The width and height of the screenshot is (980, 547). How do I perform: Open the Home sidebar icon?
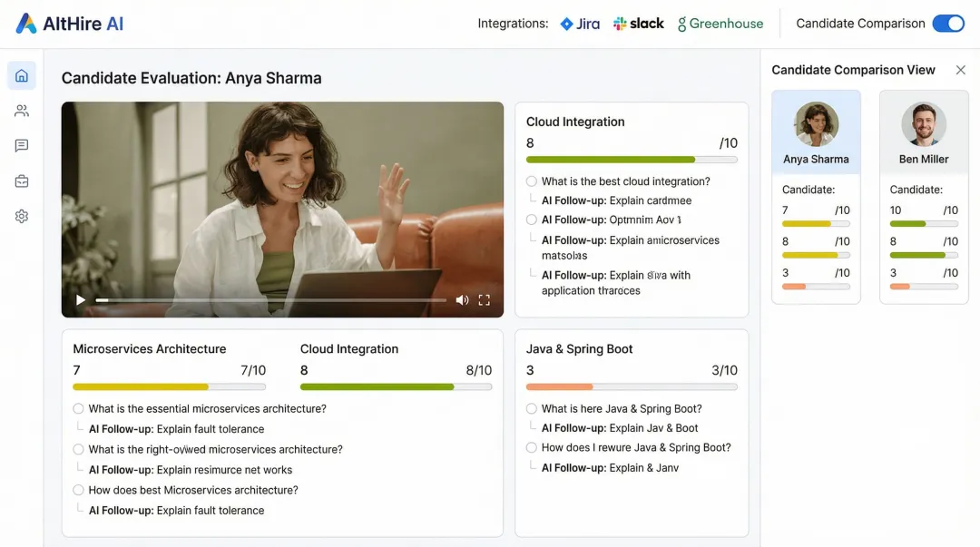click(x=22, y=75)
